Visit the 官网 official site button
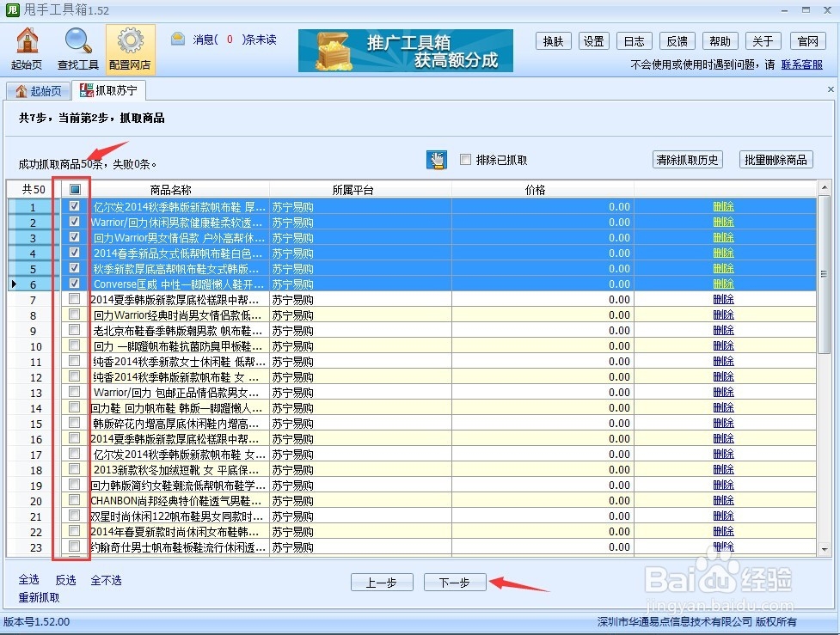 808,41
